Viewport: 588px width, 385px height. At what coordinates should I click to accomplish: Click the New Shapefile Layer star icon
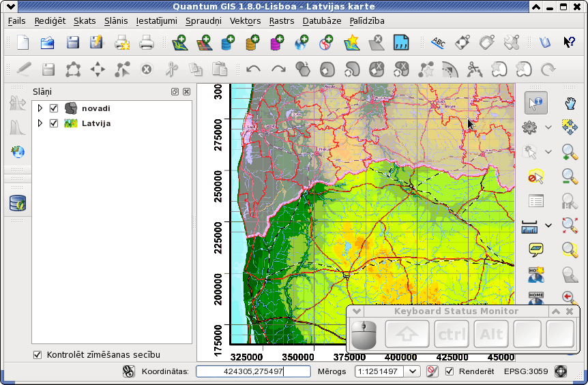352,43
